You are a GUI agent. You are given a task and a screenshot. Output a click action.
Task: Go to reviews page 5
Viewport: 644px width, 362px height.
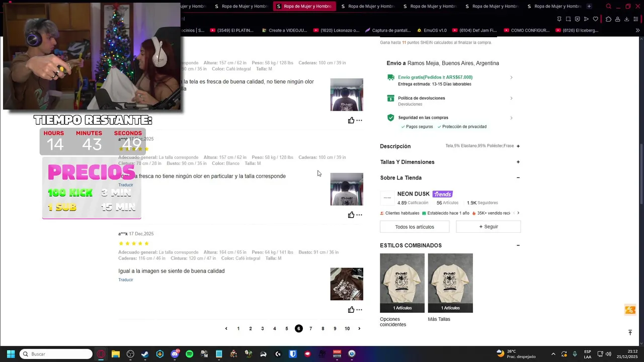287,329
